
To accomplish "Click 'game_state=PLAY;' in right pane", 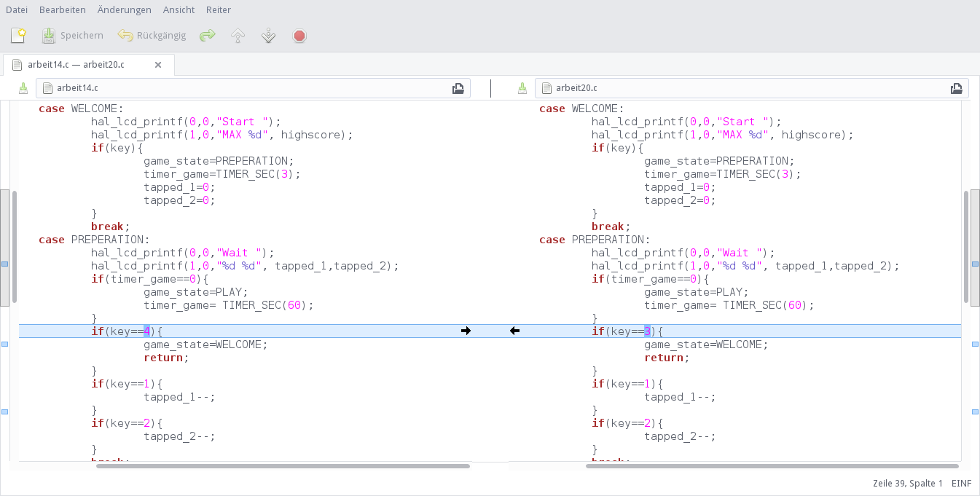I will (x=697, y=292).
